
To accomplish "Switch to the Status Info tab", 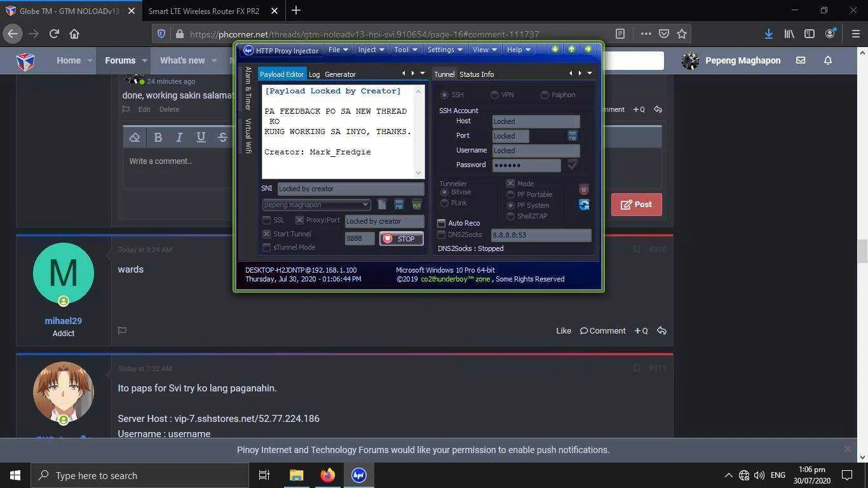I will tap(477, 74).
